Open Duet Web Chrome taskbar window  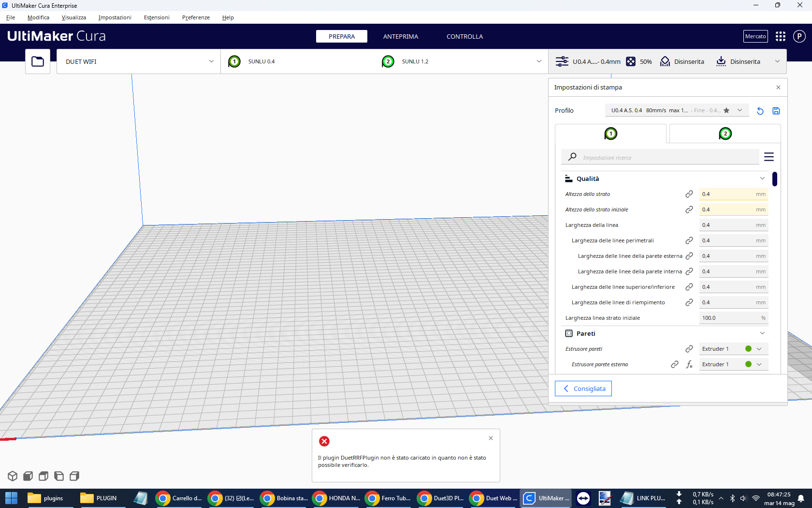494,498
